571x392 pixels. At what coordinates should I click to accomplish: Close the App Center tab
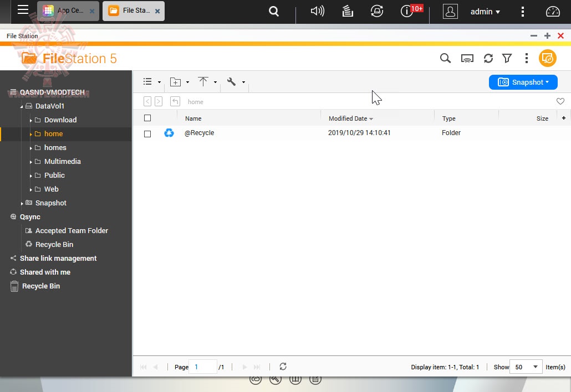tap(92, 11)
